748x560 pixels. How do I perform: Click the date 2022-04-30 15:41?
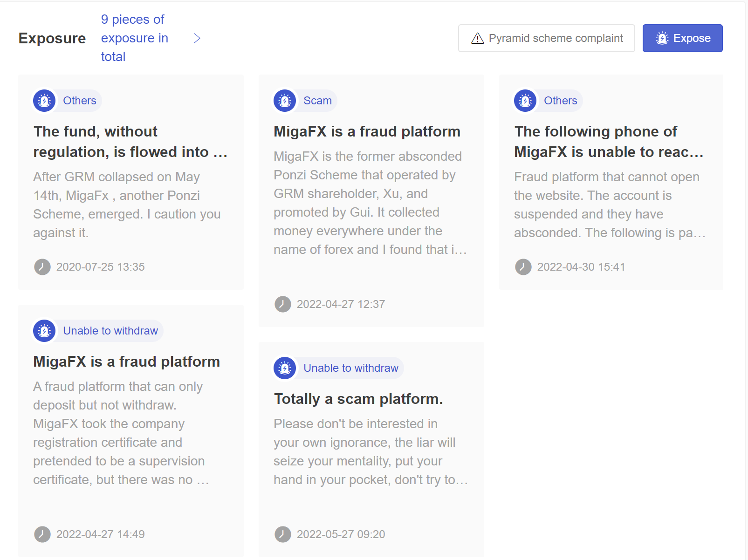(581, 267)
